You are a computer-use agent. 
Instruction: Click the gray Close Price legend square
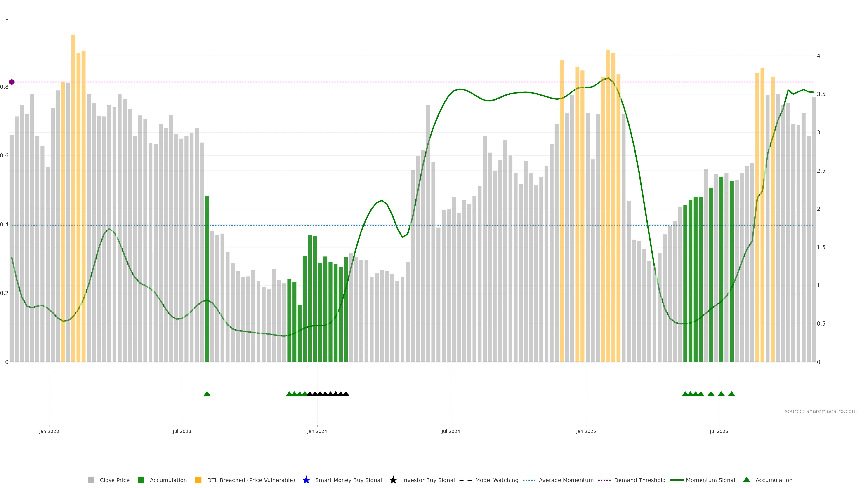click(91, 480)
